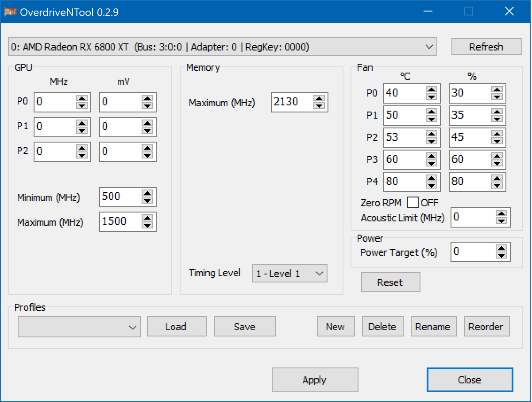Delete the selected profile
Image resolution: width=532 pixels, height=402 pixels.
(382, 327)
